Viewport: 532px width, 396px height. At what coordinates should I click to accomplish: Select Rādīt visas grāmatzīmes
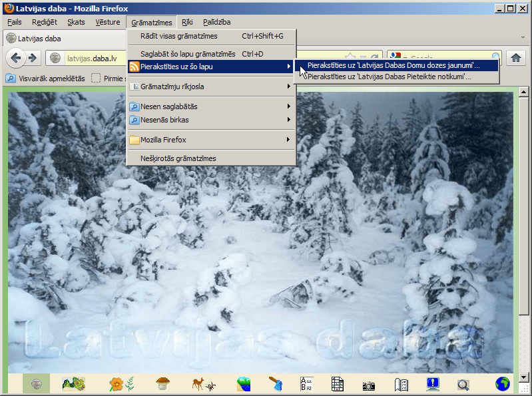(x=211, y=37)
